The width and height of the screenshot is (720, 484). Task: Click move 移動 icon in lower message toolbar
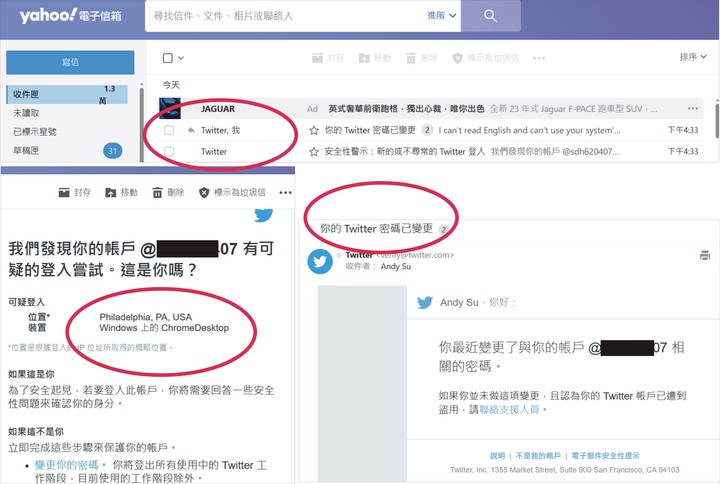pos(111,192)
